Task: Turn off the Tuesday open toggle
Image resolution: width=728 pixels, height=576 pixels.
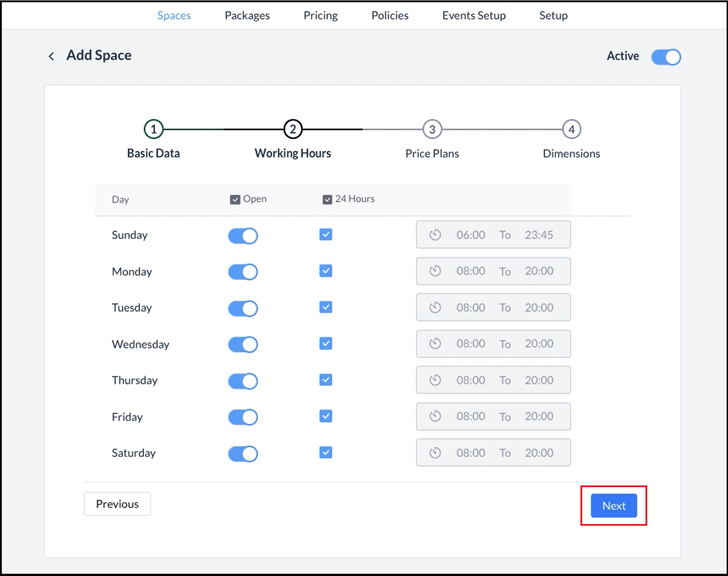Action: [243, 308]
